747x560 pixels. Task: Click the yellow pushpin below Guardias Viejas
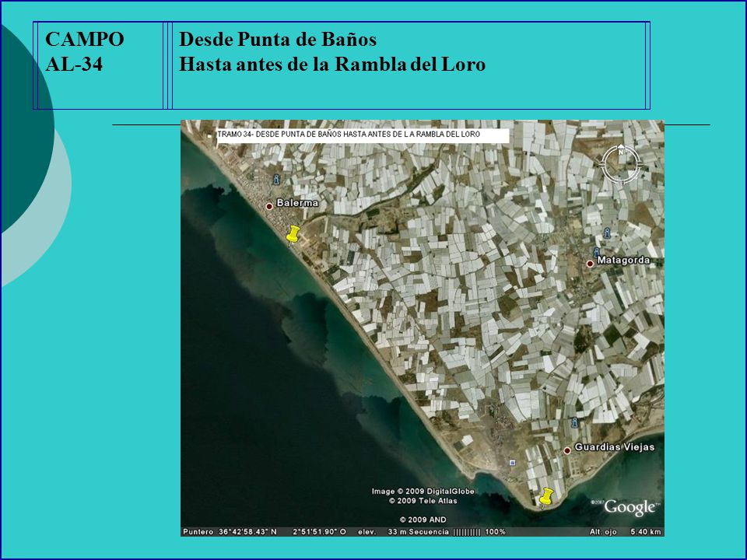click(546, 498)
